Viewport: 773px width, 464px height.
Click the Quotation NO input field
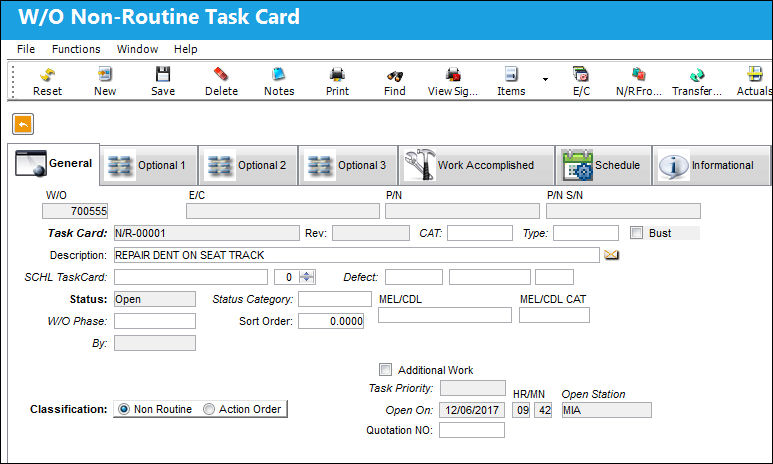(472, 430)
